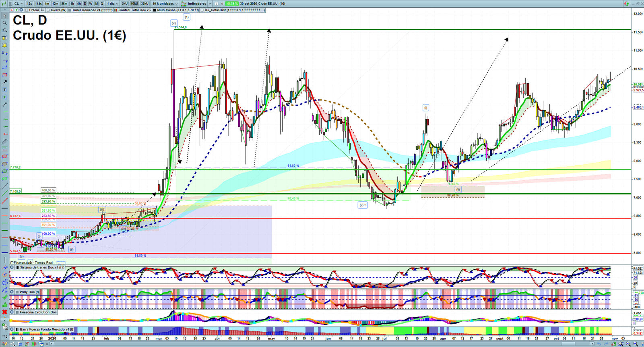Select the 1h timeframe
Screen dimensions: 644x347
[x=72, y=4]
